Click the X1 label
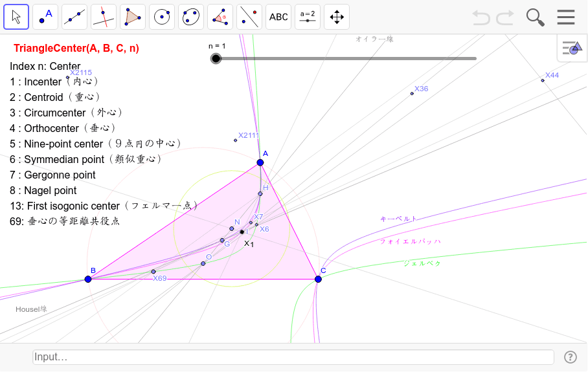Screen dimensions: 588x372 click(249, 244)
